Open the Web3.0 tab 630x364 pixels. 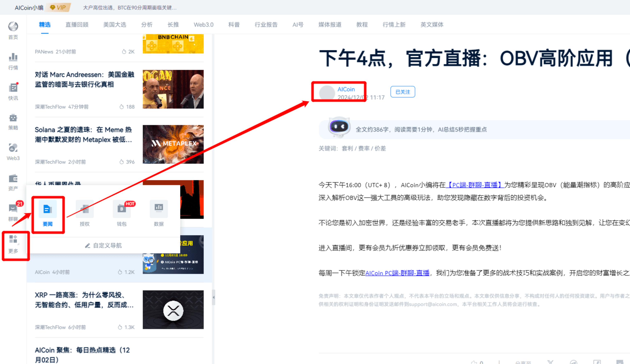point(203,25)
